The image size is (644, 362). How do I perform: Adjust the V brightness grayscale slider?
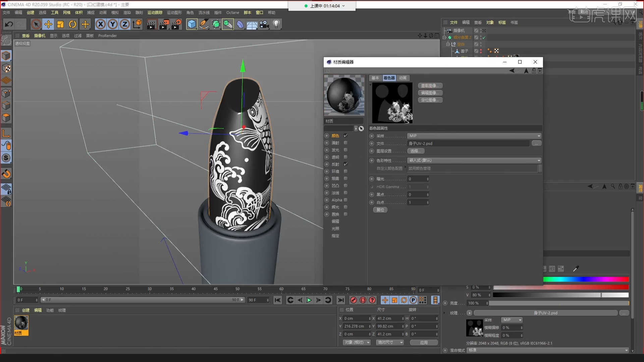[x=560, y=295]
